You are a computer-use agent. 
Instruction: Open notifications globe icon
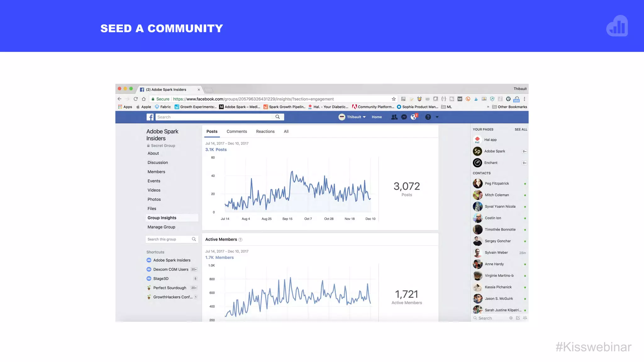[414, 117]
